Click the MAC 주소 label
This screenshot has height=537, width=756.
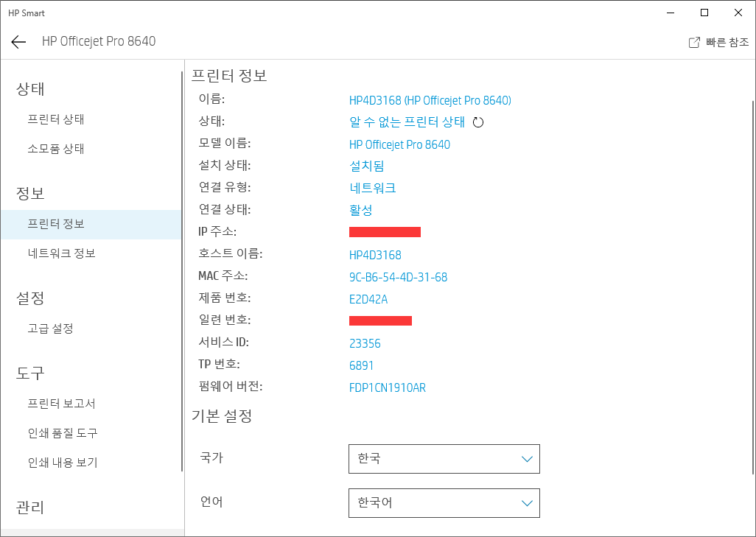223,276
